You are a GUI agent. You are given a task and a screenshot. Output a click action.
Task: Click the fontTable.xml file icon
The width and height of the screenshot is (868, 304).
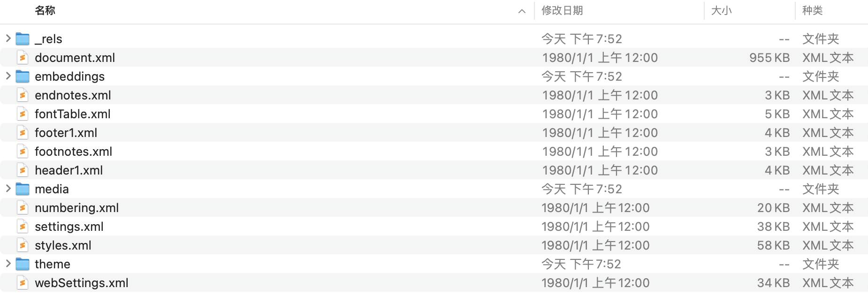point(23,114)
